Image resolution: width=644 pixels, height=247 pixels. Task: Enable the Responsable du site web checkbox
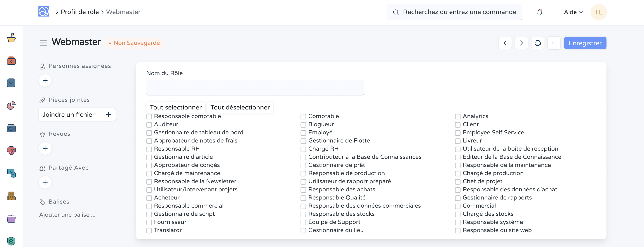click(458, 230)
